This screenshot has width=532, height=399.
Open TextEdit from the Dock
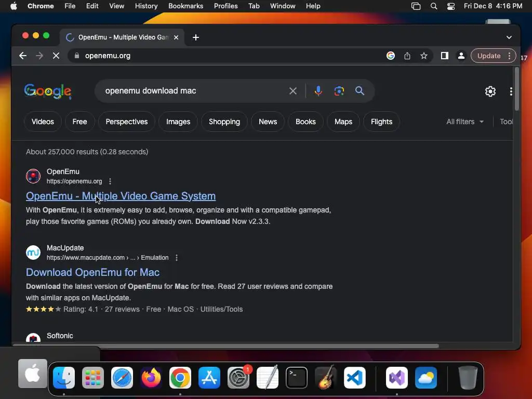click(x=268, y=377)
